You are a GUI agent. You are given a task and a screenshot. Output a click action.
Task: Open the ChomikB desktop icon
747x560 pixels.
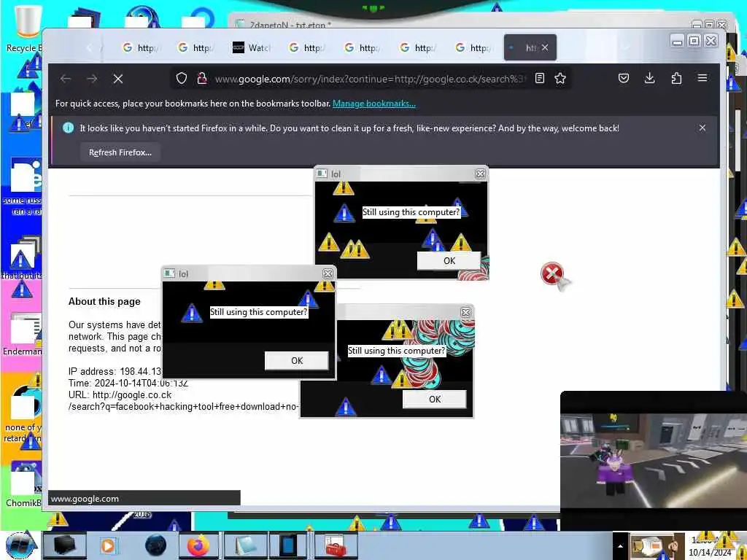(x=23, y=485)
